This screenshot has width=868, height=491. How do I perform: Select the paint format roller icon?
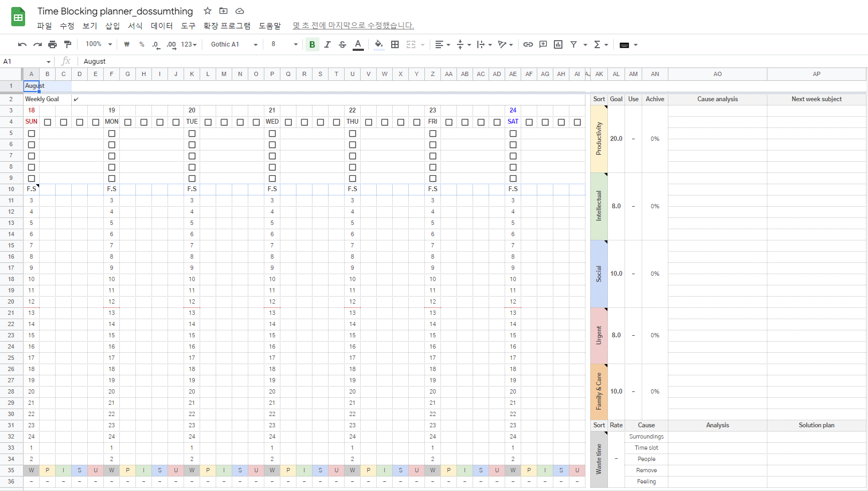(x=67, y=44)
